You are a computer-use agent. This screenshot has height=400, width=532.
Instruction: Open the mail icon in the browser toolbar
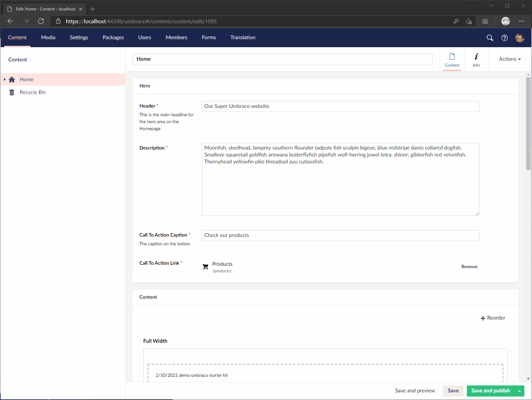[485, 21]
